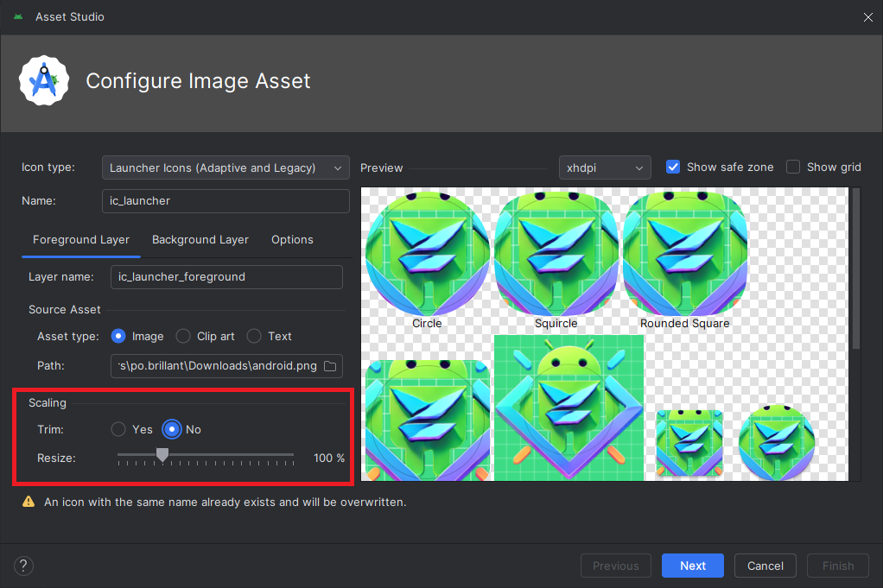Select the Circle icon preview
Screen dimensions: 883x588
point(428,253)
